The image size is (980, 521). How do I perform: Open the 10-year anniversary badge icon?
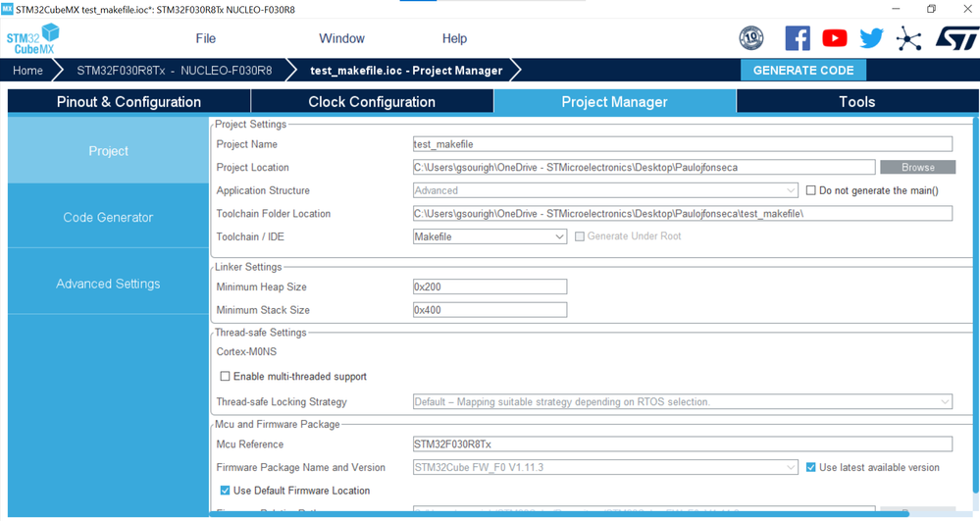coord(751,38)
